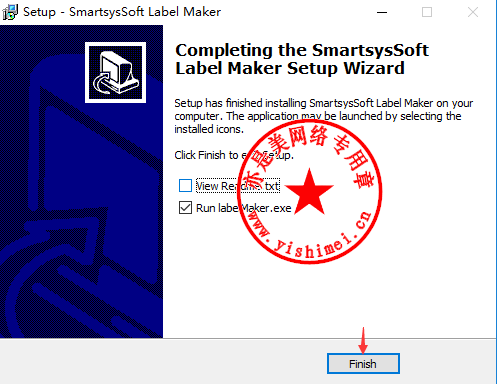
Task: Click the computer install icon on blue banner
Action: click(115, 72)
